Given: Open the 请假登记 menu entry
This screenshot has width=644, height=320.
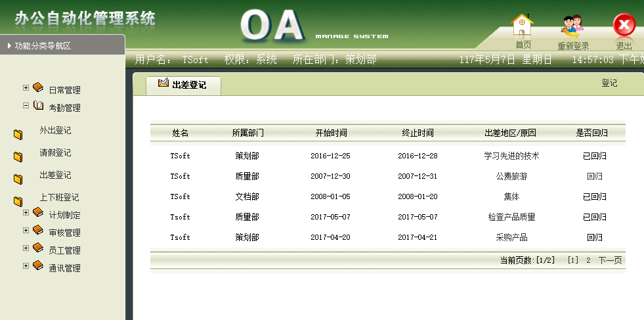Looking at the screenshot, I should (x=55, y=152).
